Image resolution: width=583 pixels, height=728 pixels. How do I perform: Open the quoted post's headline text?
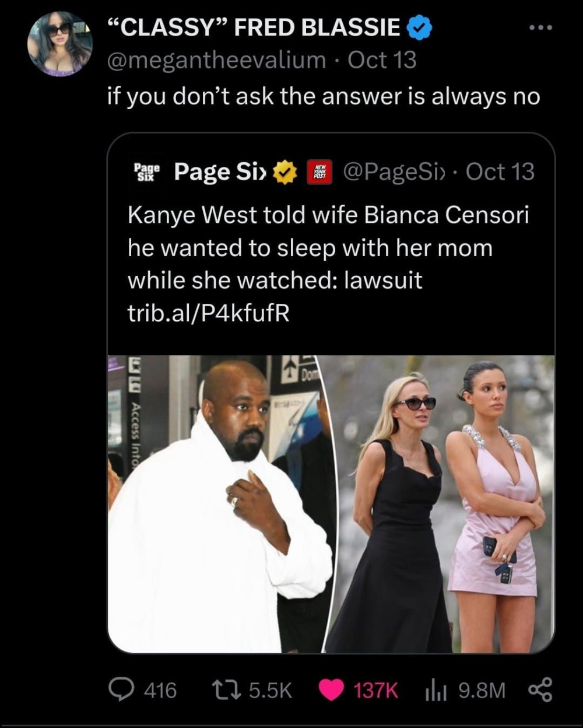point(328,248)
